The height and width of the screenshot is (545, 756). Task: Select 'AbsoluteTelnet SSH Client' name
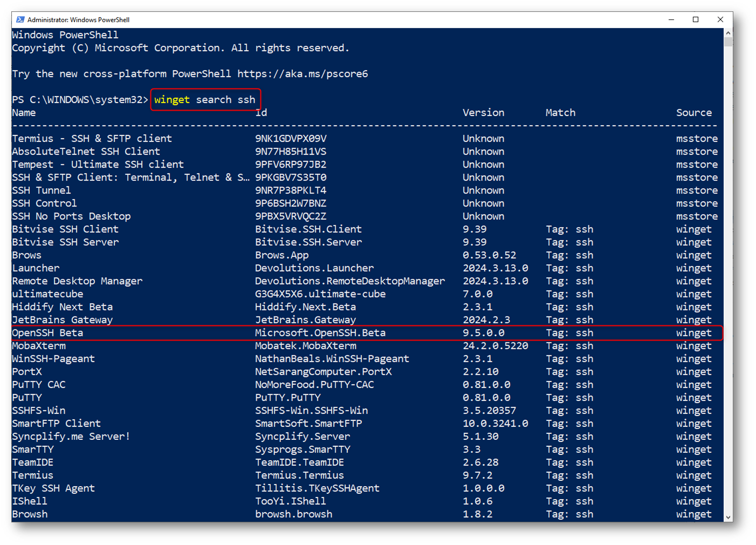click(86, 151)
